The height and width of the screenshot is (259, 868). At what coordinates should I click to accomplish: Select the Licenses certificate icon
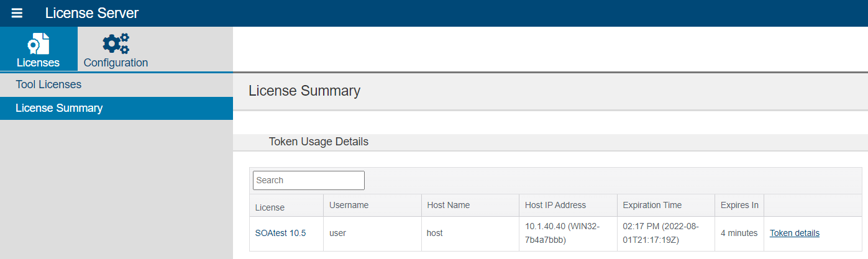point(38,43)
